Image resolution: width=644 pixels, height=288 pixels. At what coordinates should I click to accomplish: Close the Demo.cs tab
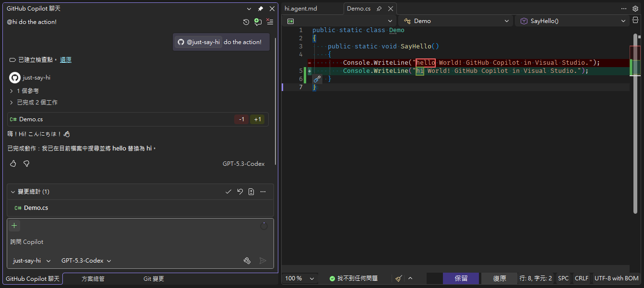tap(391, 9)
